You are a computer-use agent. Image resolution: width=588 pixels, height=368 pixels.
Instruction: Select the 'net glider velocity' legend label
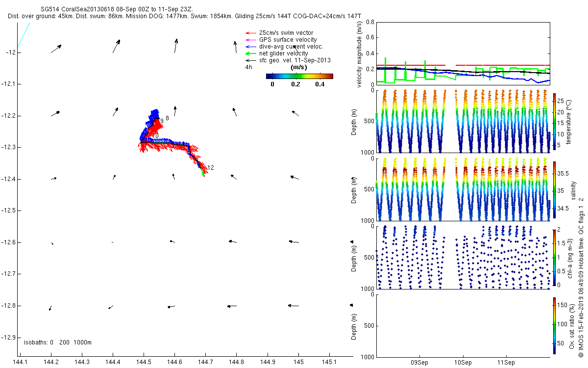point(284,53)
